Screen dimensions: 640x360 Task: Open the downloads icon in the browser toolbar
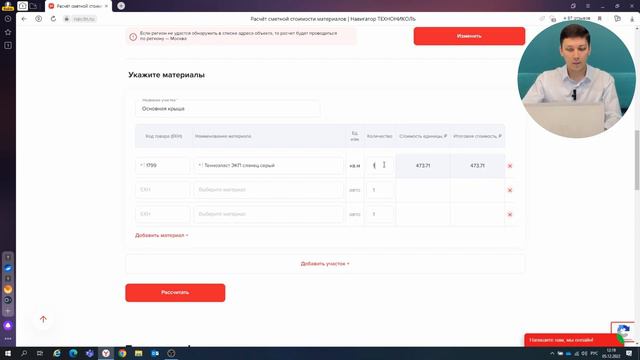632,19
